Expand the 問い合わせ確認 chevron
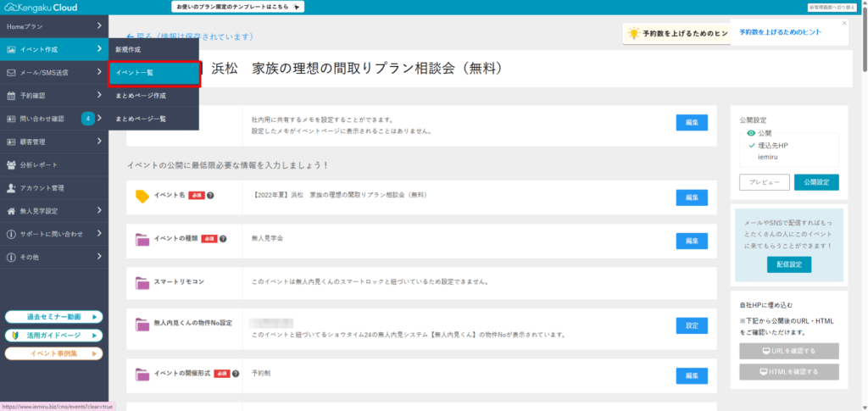Screen dimensions: 868x411 (100, 118)
